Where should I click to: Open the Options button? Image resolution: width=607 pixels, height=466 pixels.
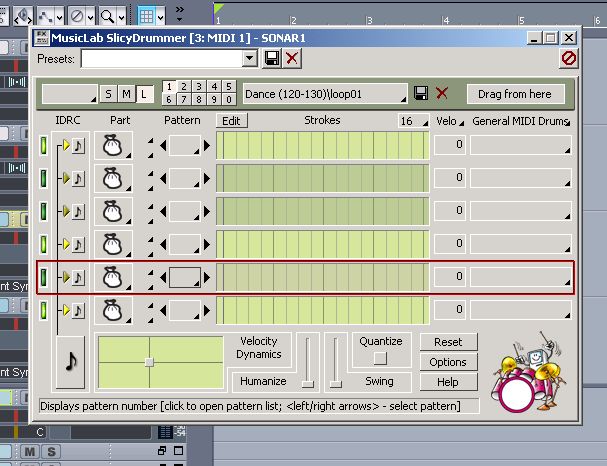(x=448, y=362)
